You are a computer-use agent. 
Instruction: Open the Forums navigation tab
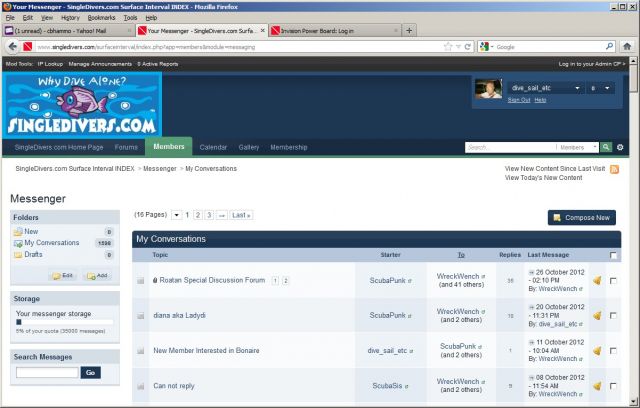pyautogui.click(x=126, y=147)
